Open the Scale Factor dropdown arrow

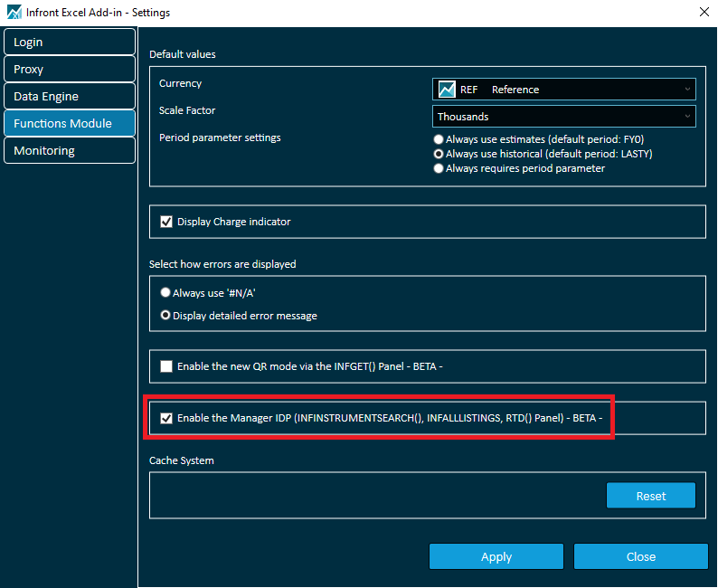coord(687,117)
